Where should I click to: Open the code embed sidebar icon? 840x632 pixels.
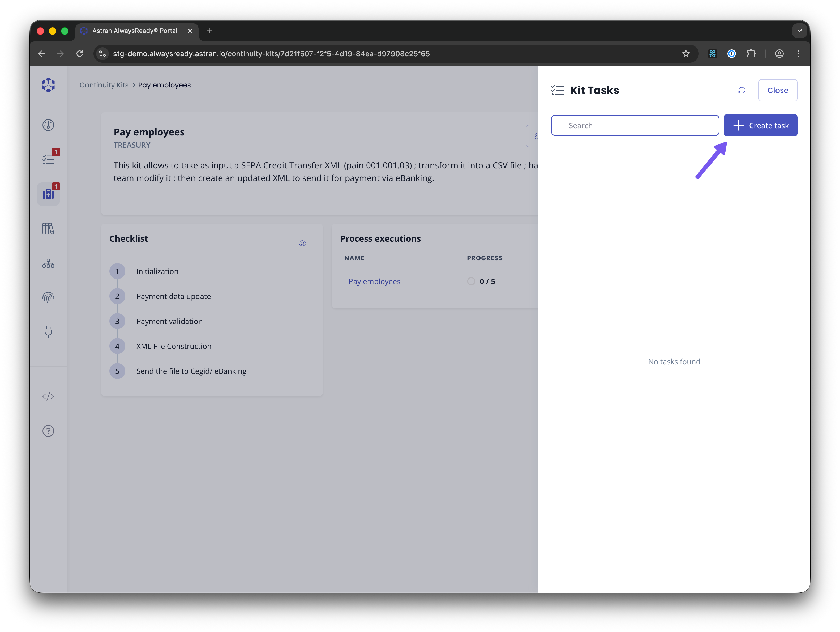48,396
